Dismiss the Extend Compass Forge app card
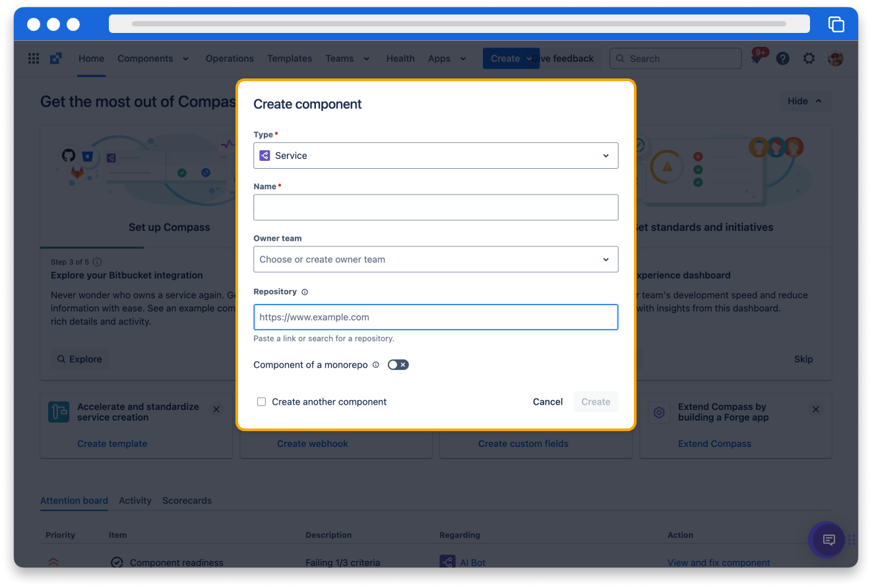The height and width of the screenshot is (588, 872). [816, 409]
